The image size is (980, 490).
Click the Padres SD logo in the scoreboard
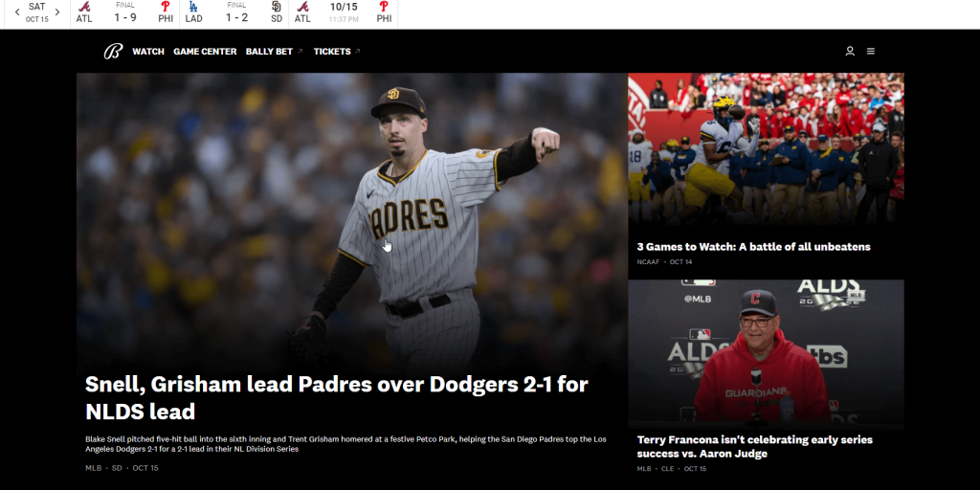click(277, 7)
